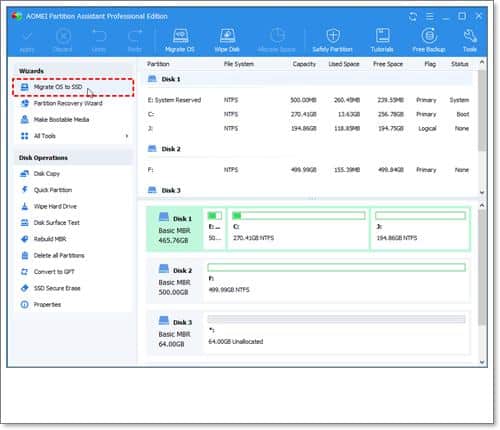The image size is (500, 430).
Task: Select Disk 2 Basic MBR block
Action: (174, 281)
